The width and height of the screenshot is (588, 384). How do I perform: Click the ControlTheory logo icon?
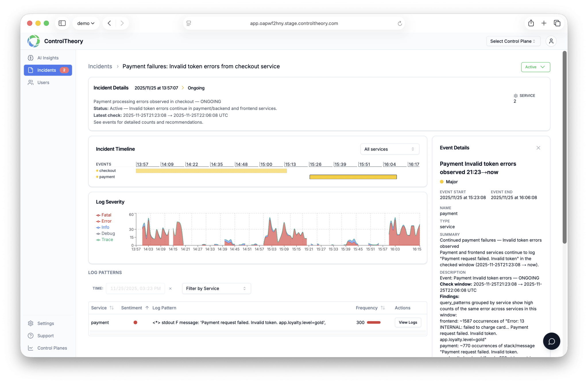point(34,41)
